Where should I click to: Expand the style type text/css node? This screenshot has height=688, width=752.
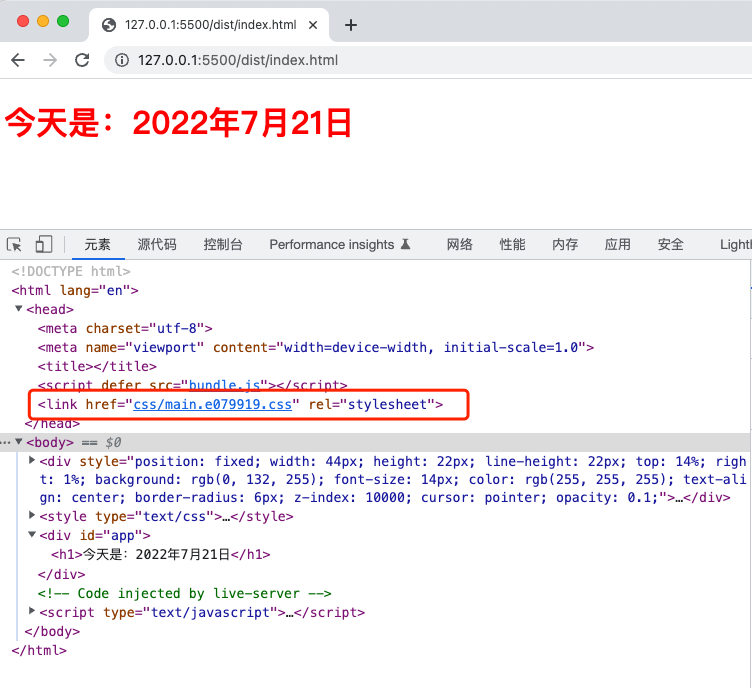[32, 515]
